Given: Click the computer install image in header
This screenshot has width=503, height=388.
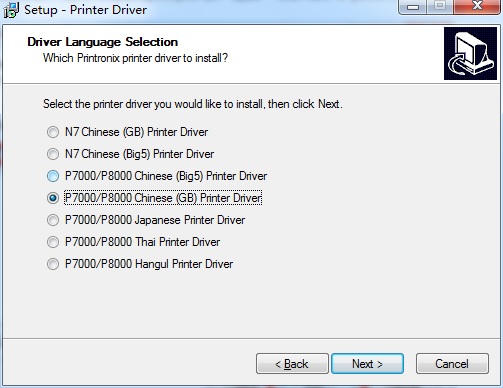Looking at the screenshot, I should (x=470, y=54).
